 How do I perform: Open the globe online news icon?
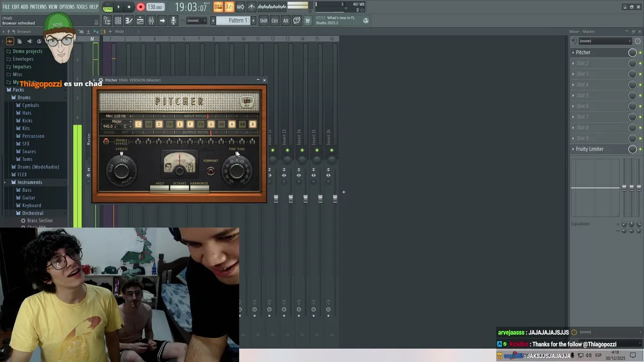tap(366, 21)
